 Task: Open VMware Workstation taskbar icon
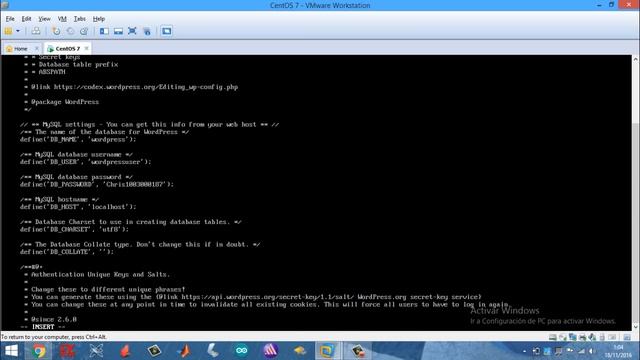(x=327, y=351)
